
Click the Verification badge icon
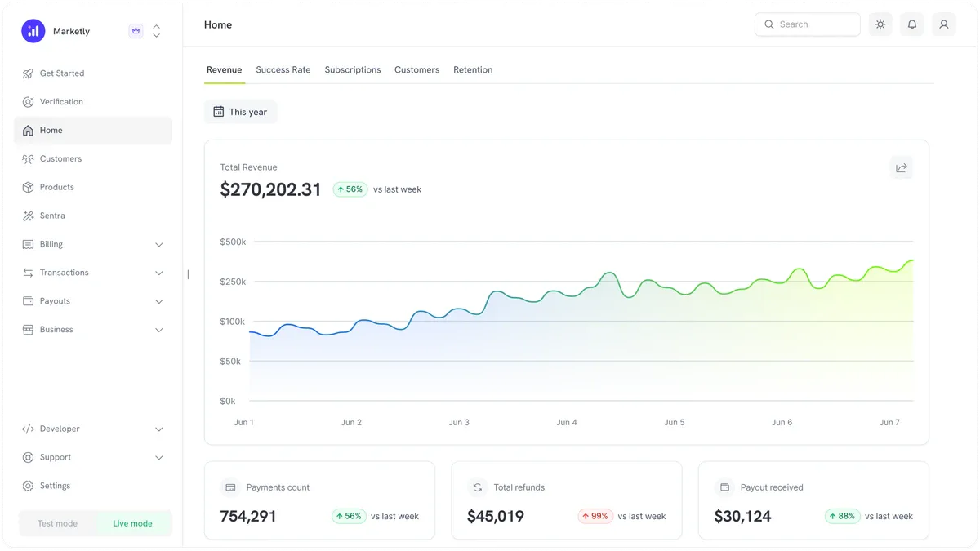click(28, 102)
